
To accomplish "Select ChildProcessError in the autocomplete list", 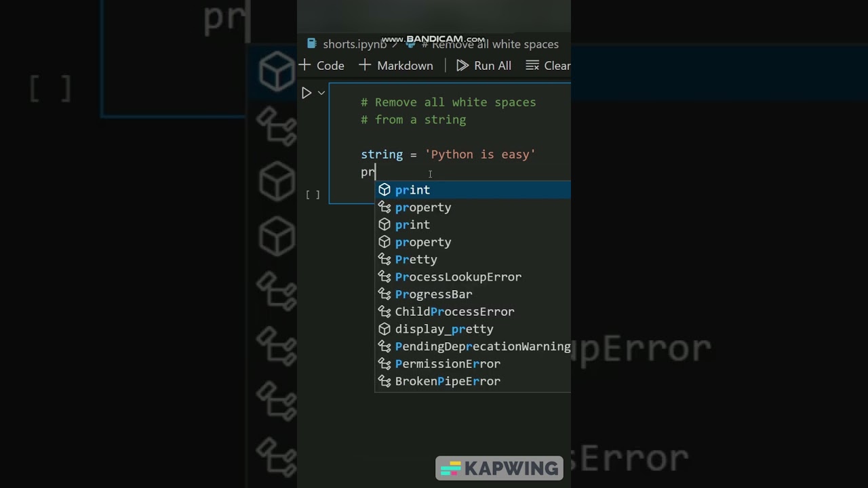I will 473,312.
